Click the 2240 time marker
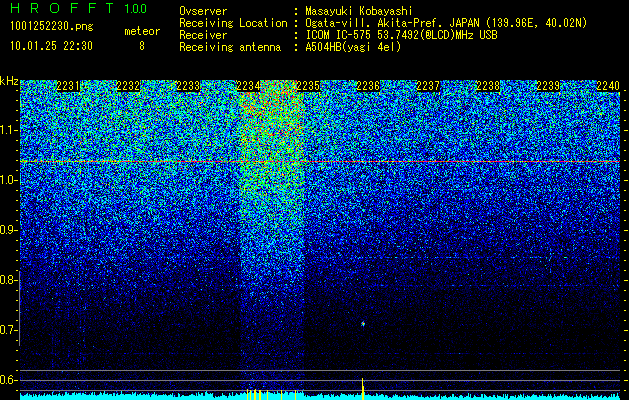Viewport: 629px width, 400px height. point(608,86)
